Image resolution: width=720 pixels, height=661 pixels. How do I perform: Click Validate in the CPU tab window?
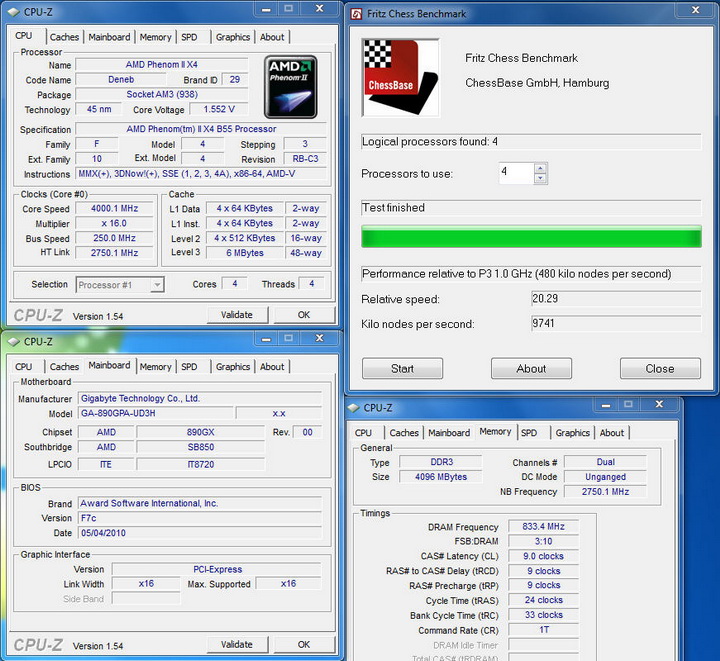[x=237, y=315]
